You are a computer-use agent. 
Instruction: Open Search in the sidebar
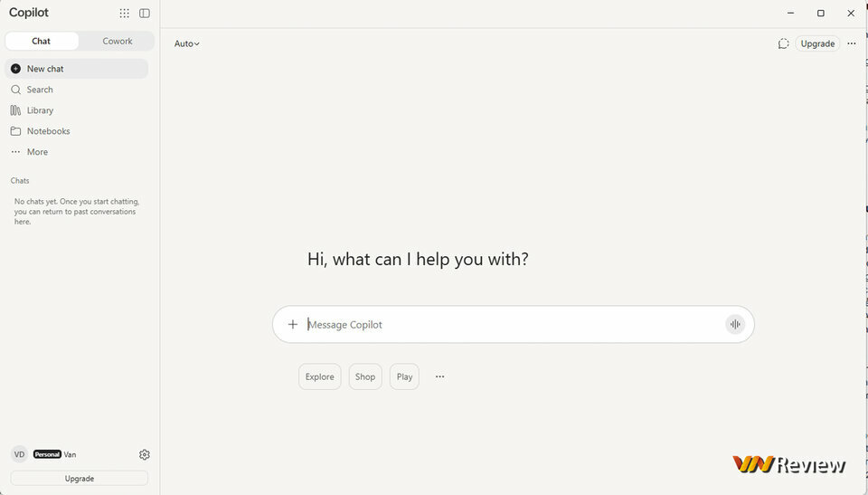click(x=77, y=90)
